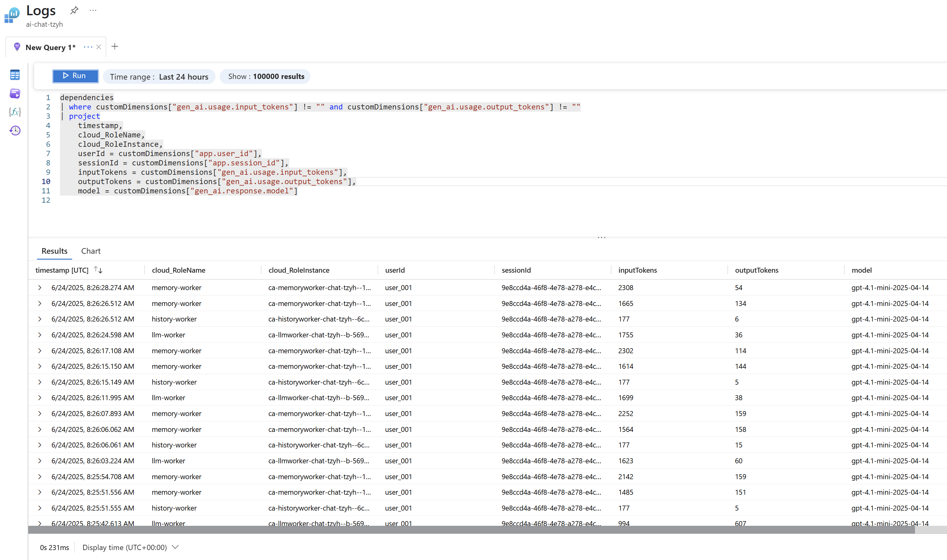Expand the 8:26:11.995 AM row

tap(39, 398)
